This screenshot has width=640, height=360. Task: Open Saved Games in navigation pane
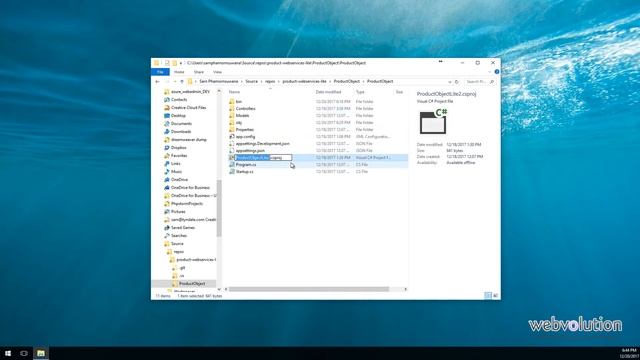(183, 228)
